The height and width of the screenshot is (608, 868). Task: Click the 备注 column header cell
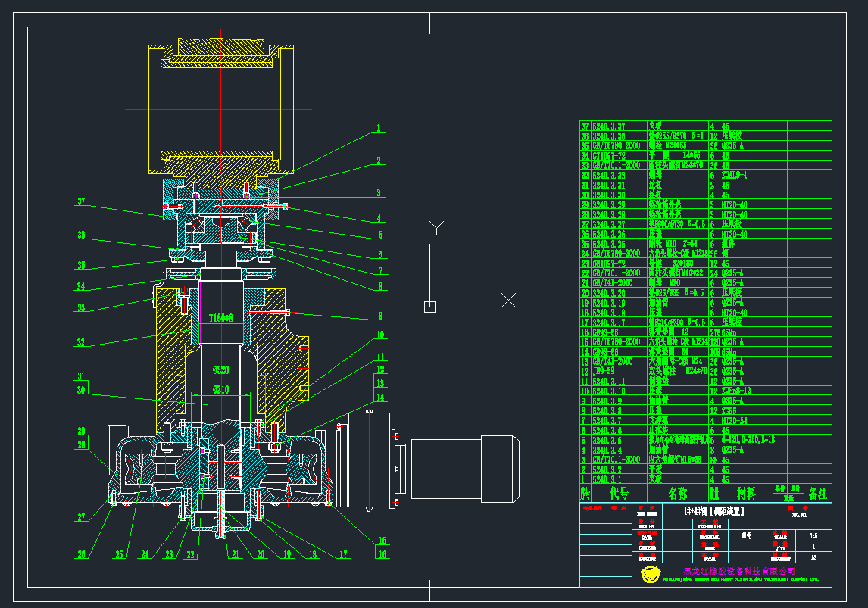(818, 493)
